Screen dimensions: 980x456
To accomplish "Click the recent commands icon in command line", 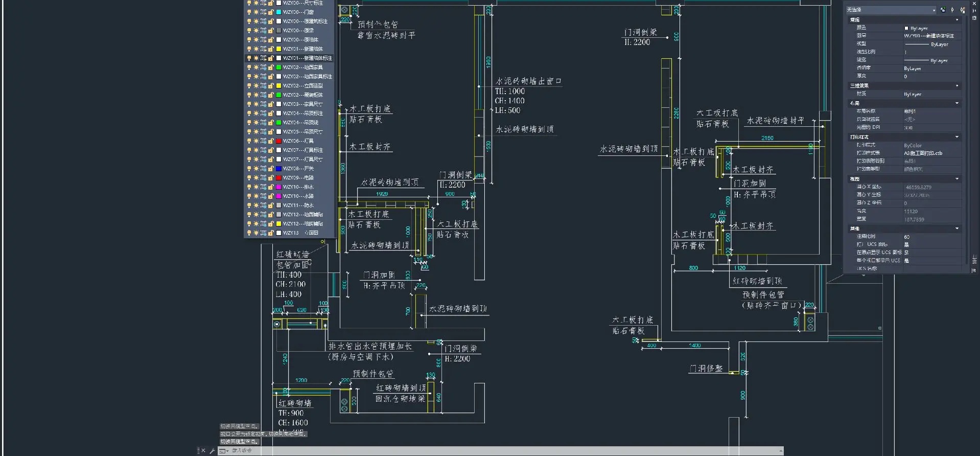I will (223, 451).
